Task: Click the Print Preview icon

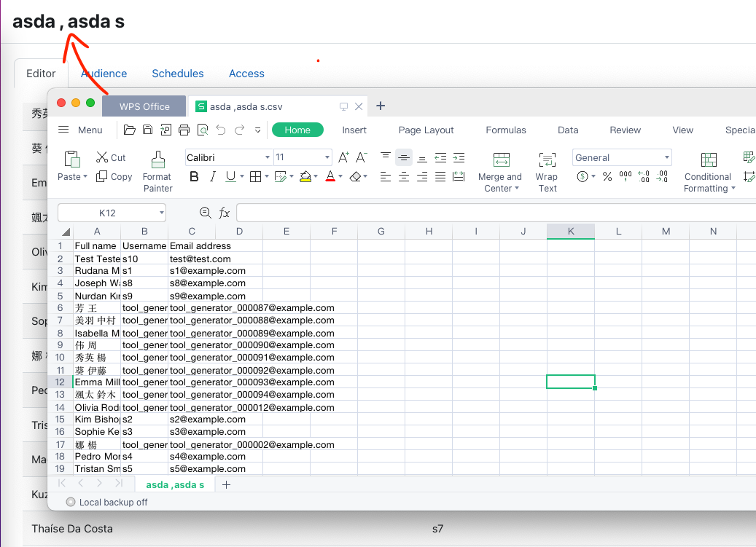Action: tap(203, 130)
